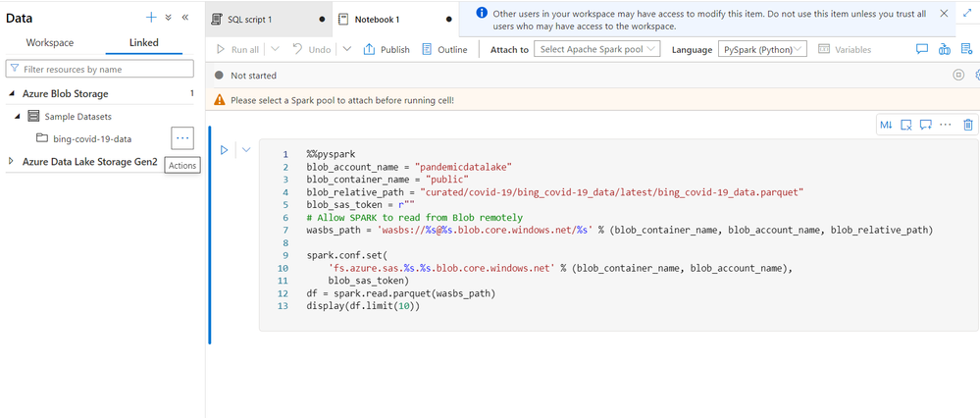Expand the notebook to full screen
Screen dimensions: 980x418
click(x=967, y=13)
